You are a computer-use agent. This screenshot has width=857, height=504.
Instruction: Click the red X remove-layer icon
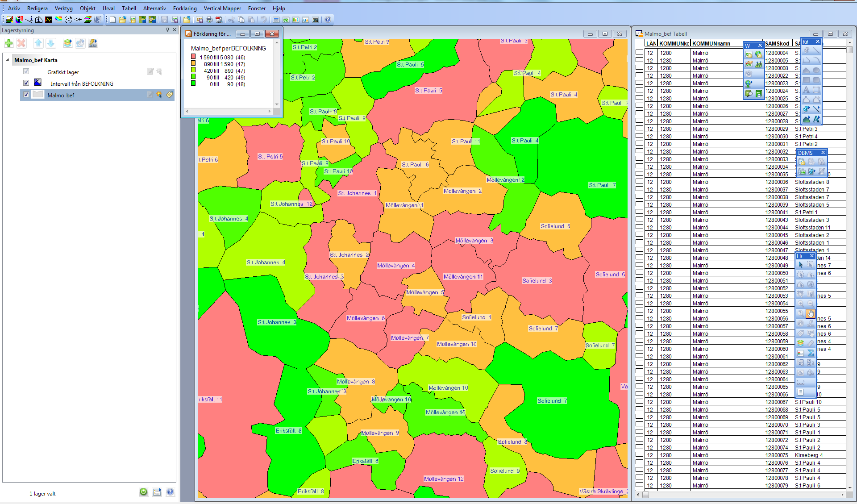(x=21, y=43)
